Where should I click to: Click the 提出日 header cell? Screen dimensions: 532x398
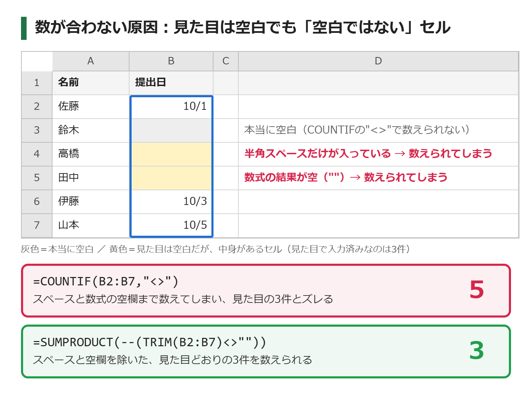(x=171, y=83)
